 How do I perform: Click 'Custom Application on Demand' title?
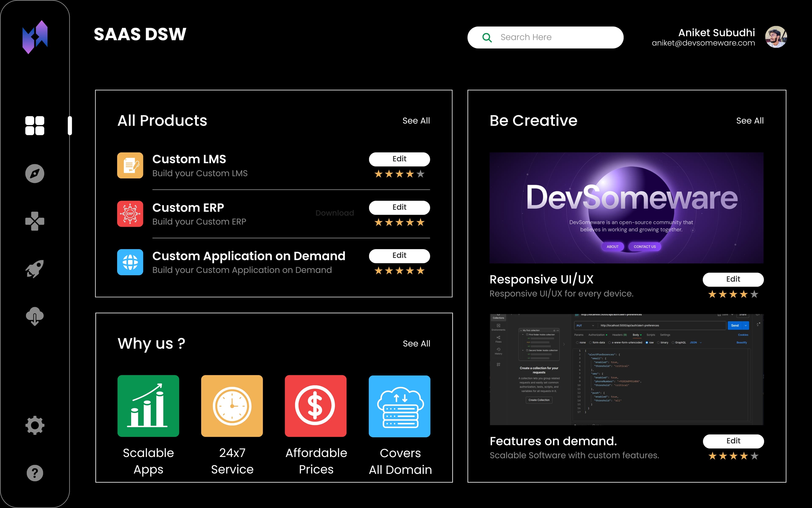coord(249,256)
